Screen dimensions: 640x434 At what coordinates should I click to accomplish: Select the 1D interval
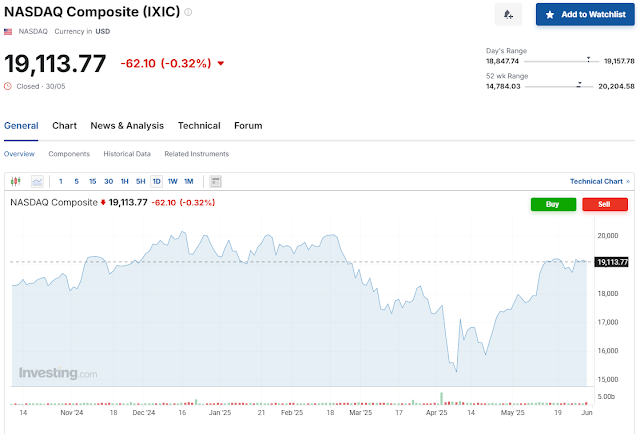[x=156, y=181]
